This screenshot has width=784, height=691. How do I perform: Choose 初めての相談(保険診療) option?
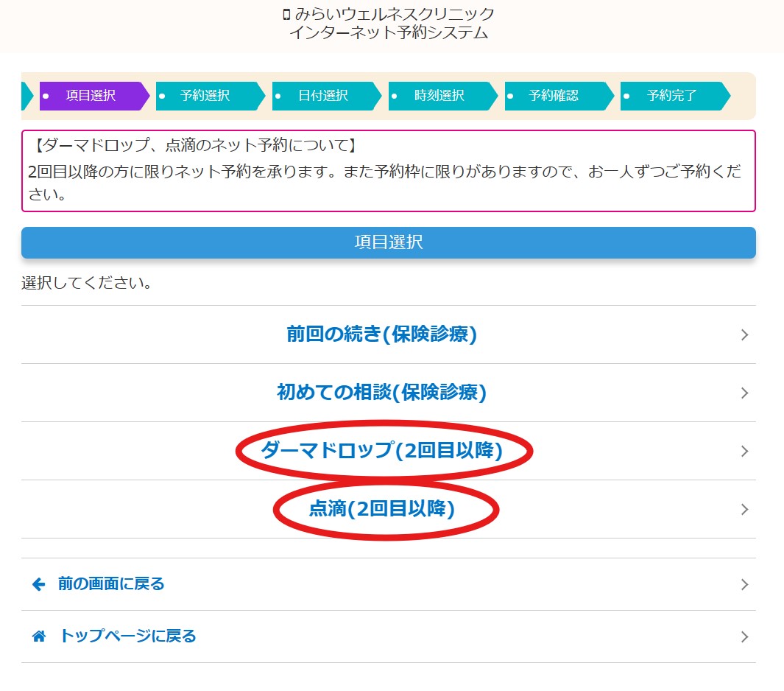389,393
